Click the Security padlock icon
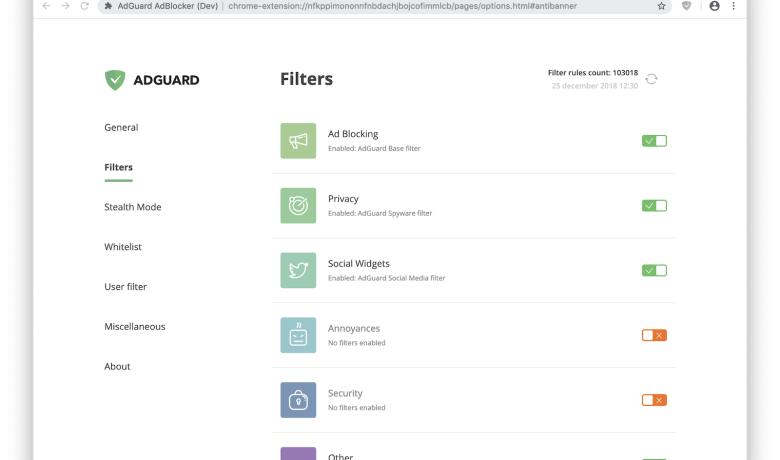 tap(298, 400)
